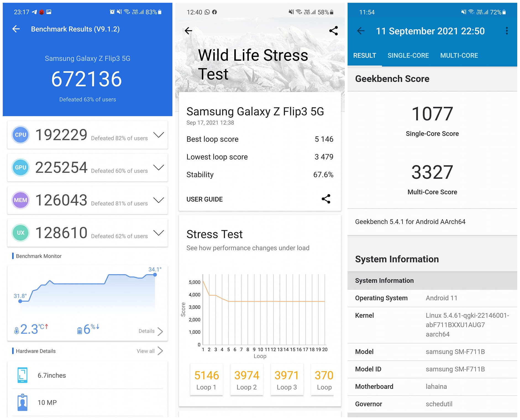Tap the 83% battery indicator

point(154,12)
